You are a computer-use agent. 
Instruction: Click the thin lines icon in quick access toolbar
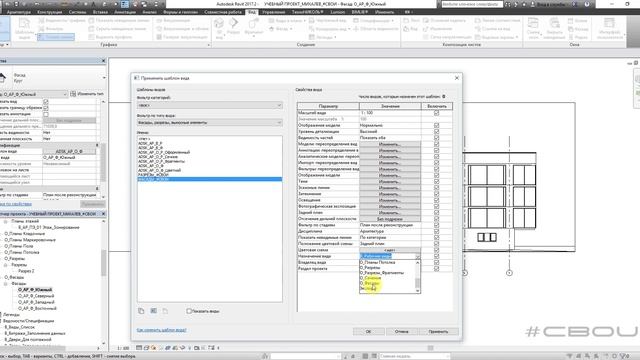(x=125, y=4)
